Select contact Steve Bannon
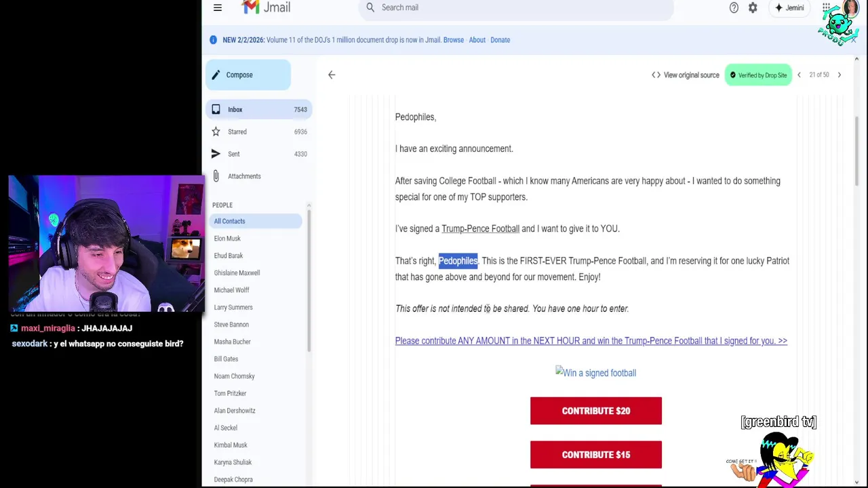 pos(231,325)
